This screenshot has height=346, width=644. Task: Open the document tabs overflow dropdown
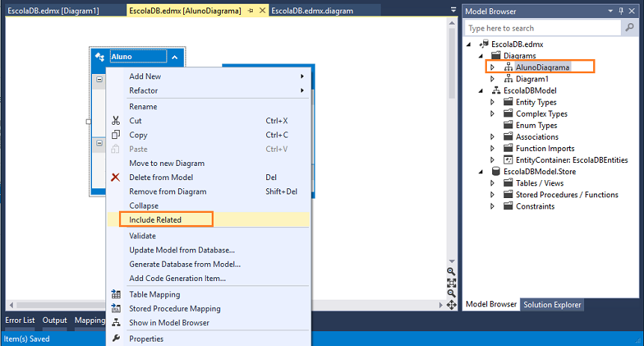point(453,10)
